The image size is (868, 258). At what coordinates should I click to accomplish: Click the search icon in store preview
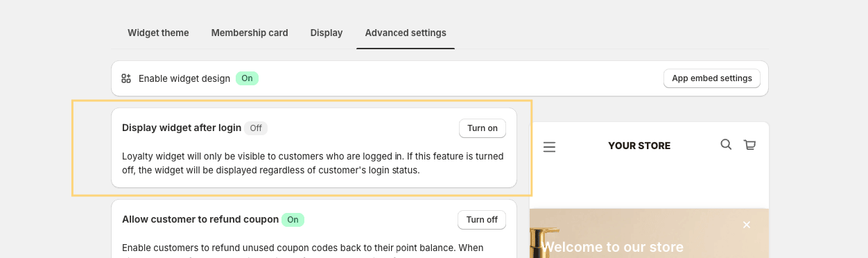click(726, 144)
